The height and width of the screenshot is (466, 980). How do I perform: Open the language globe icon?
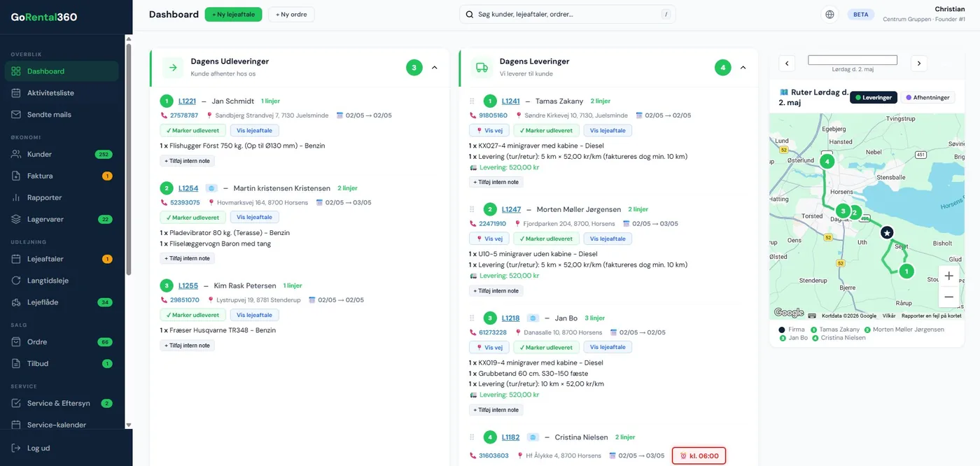click(x=829, y=14)
